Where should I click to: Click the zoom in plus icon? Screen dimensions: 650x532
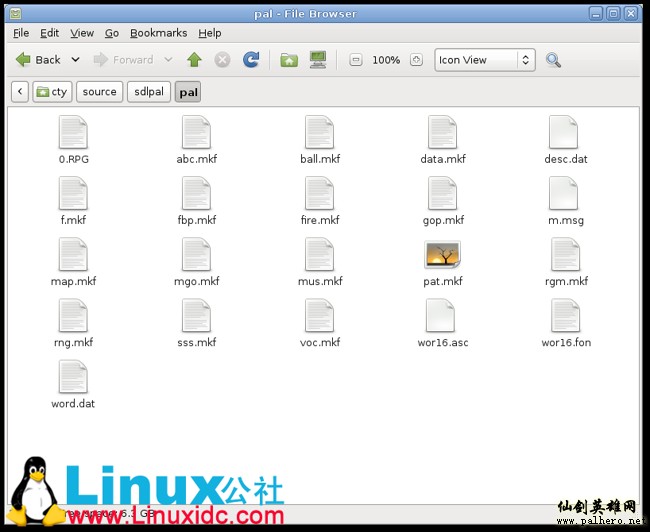tap(417, 60)
